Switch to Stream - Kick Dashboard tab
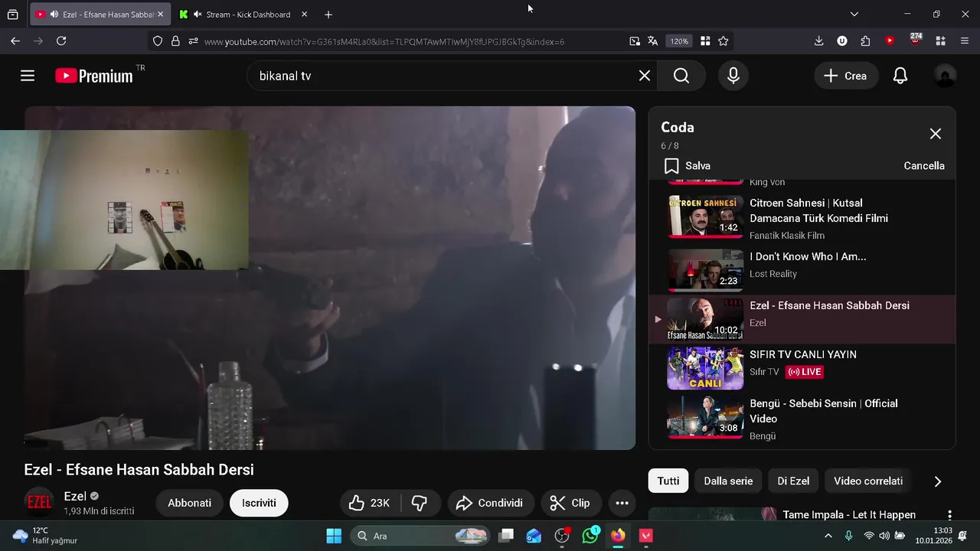The width and height of the screenshot is (980, 551). (242, 15)
